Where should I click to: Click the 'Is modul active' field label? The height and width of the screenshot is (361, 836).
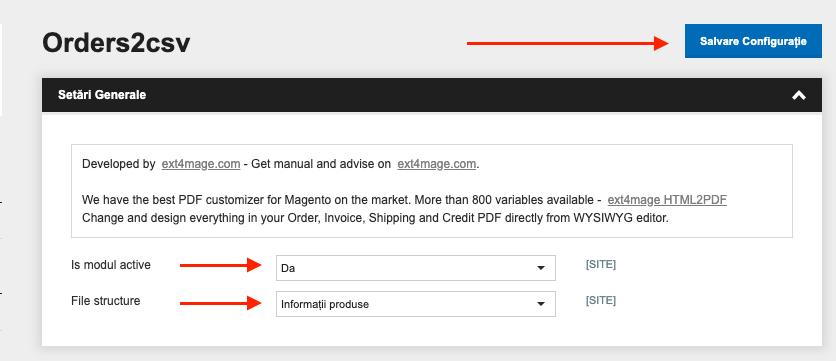(x=111, y=264)
